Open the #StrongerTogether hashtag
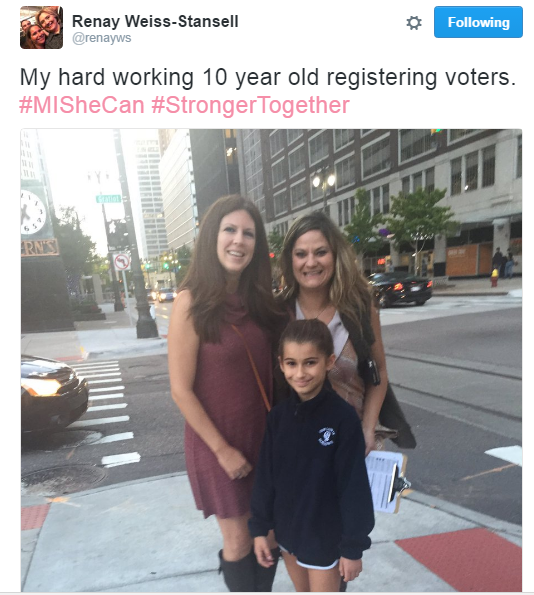 (250, 105)
